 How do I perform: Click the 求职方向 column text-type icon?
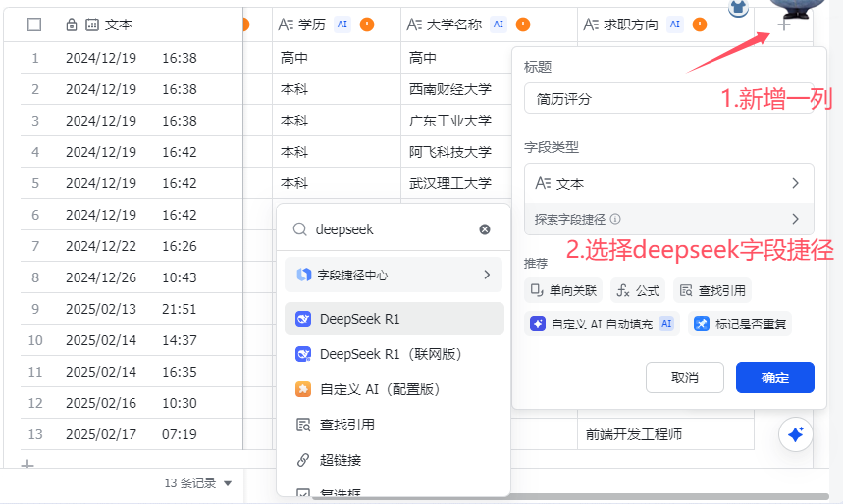(x=591, y=25)
